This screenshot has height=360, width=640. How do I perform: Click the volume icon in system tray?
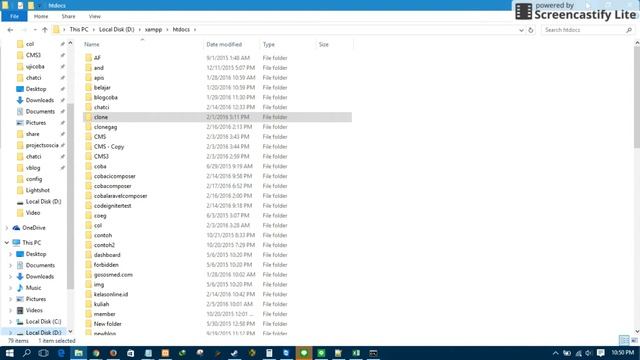pos(589,353)
